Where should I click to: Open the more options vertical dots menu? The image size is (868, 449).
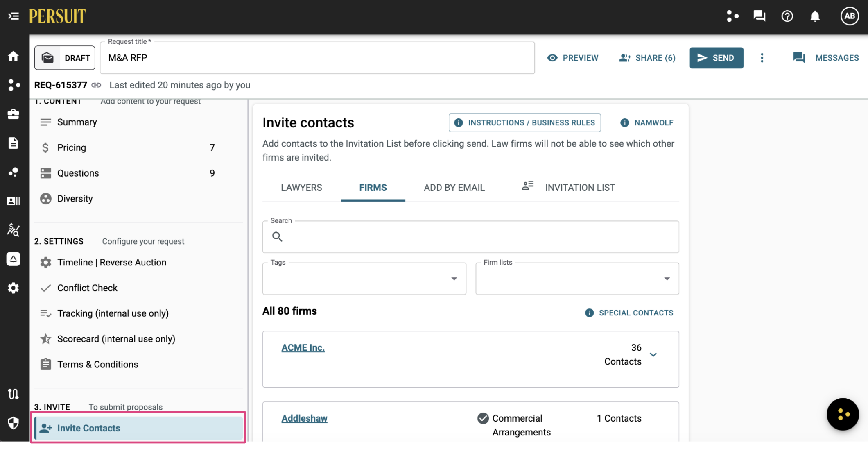point(762,58)
